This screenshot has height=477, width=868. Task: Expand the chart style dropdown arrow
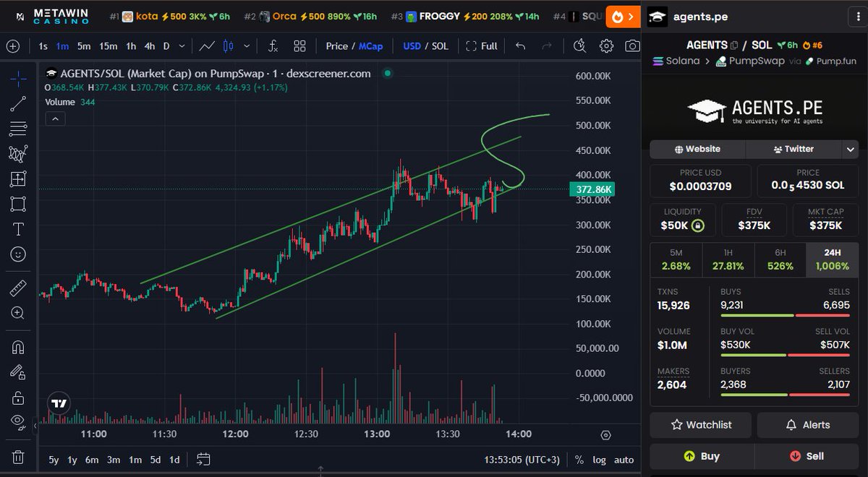click(247, 46)
